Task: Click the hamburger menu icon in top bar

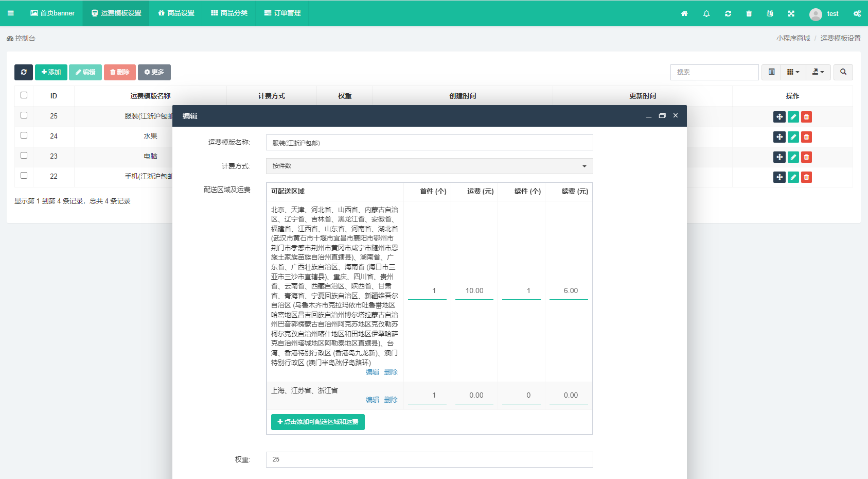Action: pos(10,13)
